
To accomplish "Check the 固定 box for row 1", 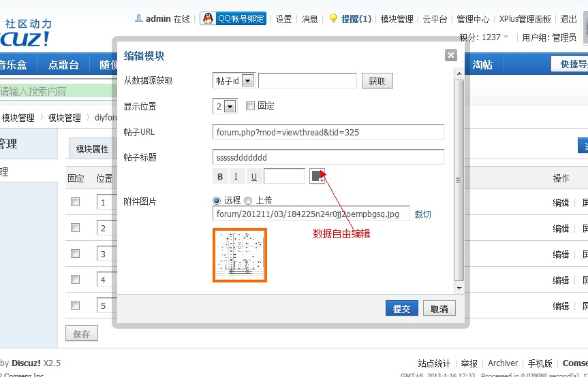I will (76, 202).
